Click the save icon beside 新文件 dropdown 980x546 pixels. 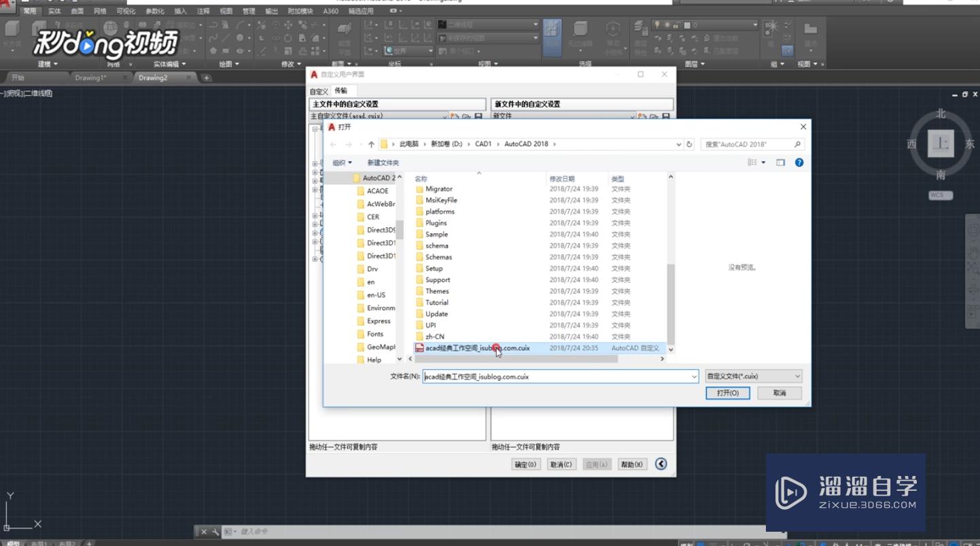coord(666,117)
